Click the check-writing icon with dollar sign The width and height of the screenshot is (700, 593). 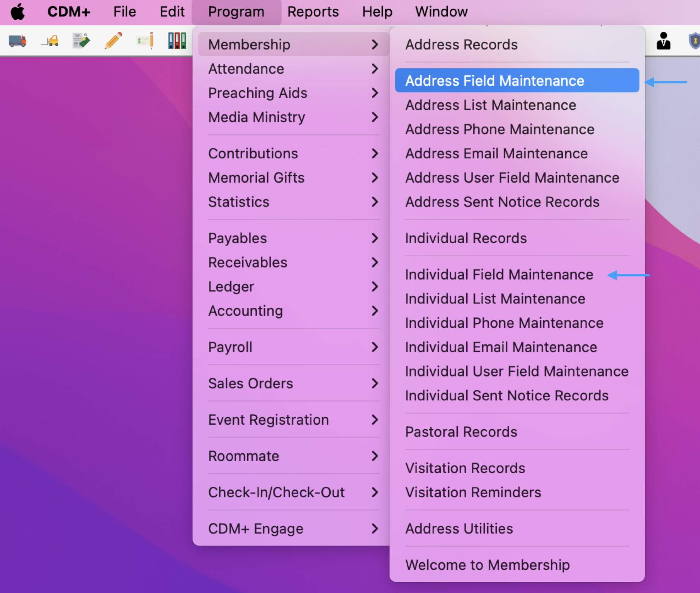145,41
